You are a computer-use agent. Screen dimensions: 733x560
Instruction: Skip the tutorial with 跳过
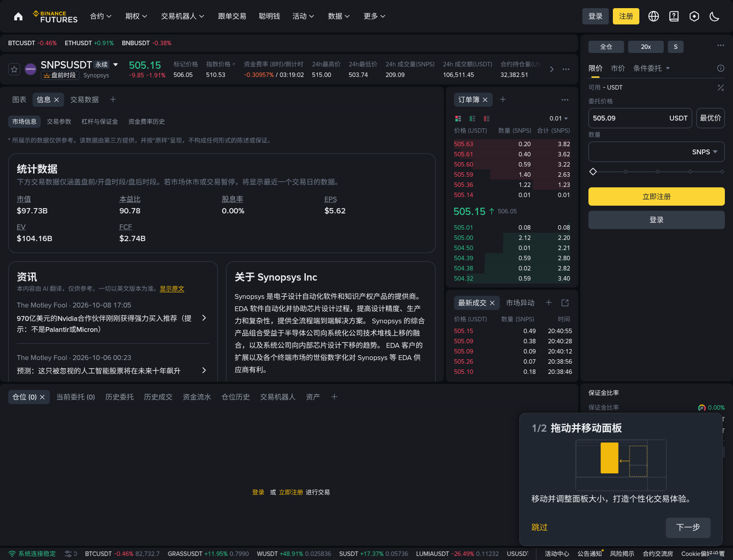(540, 527)
